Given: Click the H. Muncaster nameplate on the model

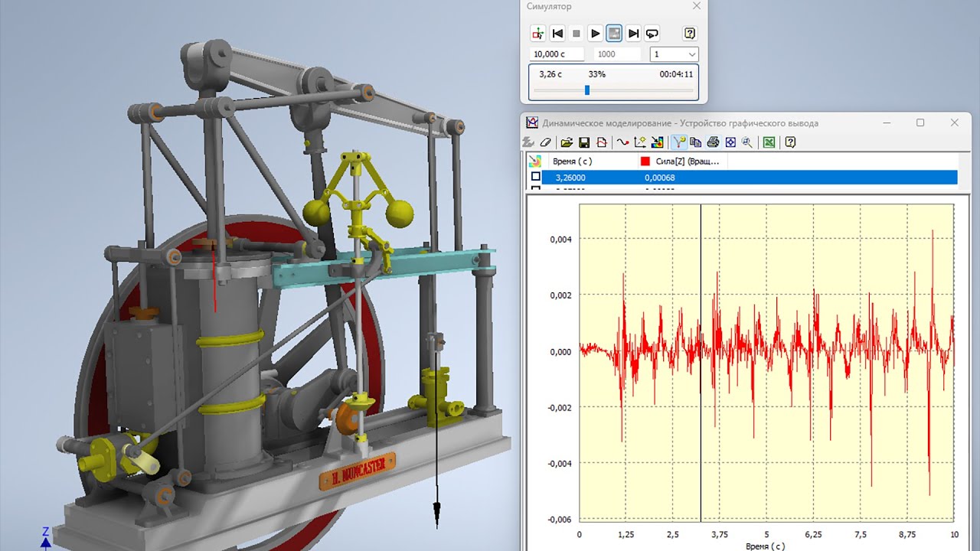Looking at the screenshot, I should point(358,471).
